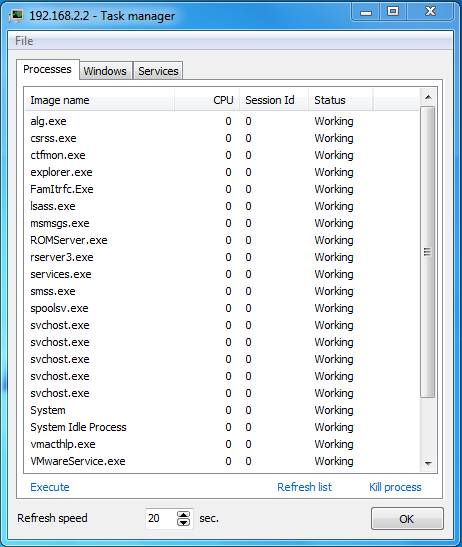
Task: Decrease refresh speed with down spinner arrow
Action: tap(184, 522)
